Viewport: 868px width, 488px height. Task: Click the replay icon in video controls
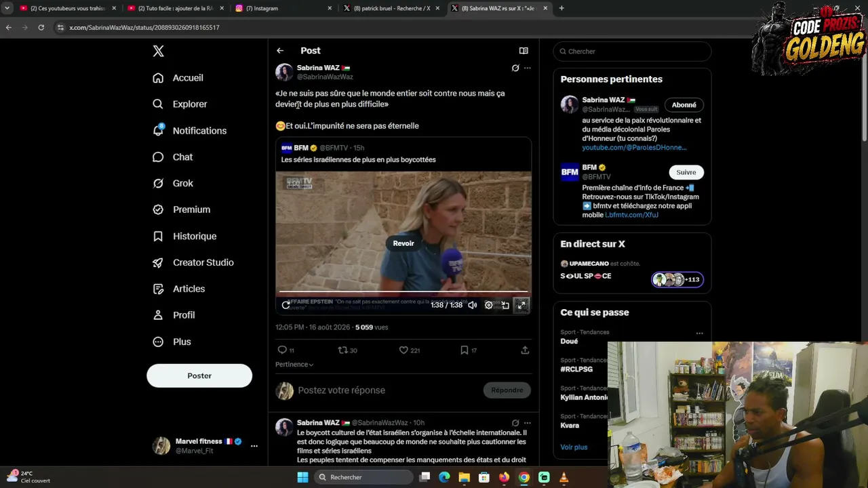coord(286,306)
